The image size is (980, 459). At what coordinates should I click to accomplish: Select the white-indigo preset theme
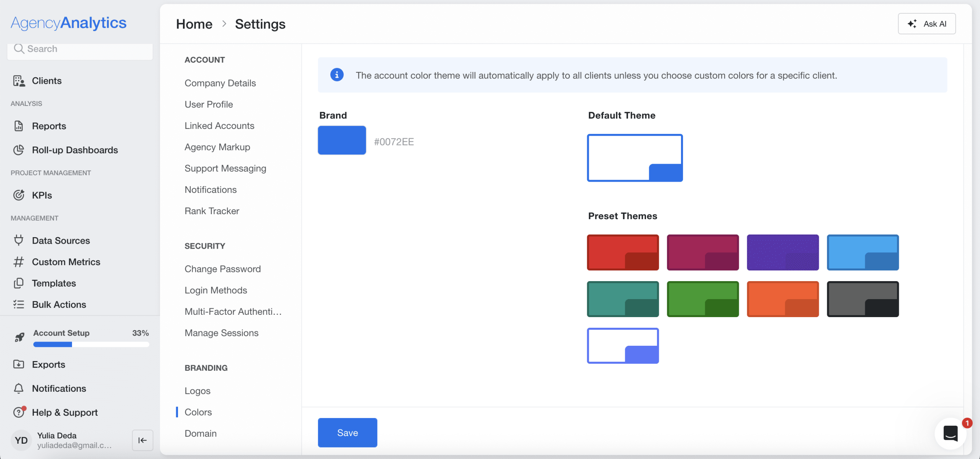[x=623, y=346]
